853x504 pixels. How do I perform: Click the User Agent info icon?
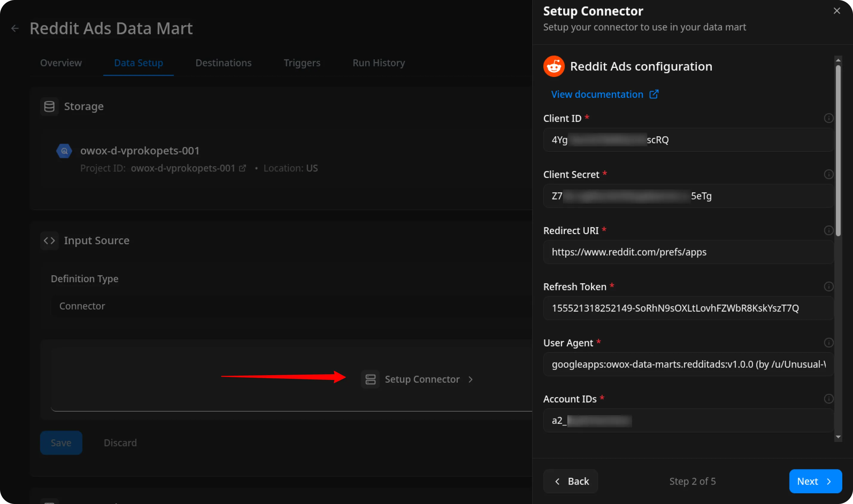828,342
